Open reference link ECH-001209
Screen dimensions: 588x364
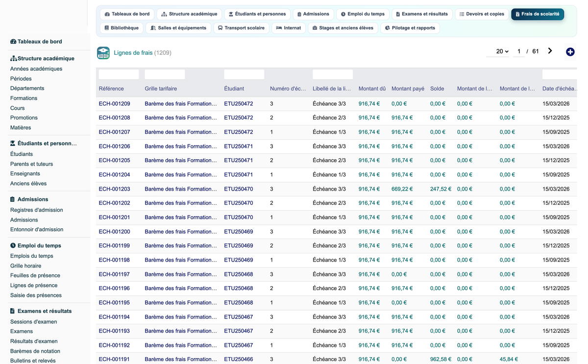114,104
